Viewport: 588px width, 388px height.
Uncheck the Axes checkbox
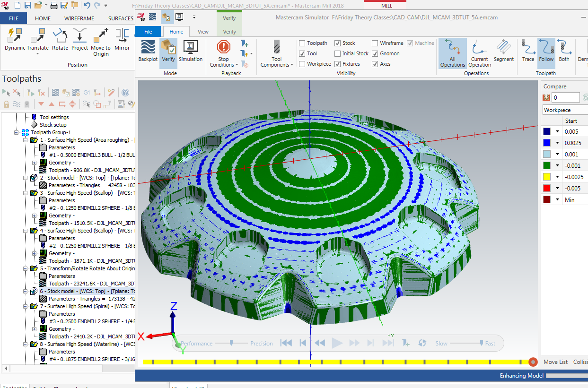375,64
